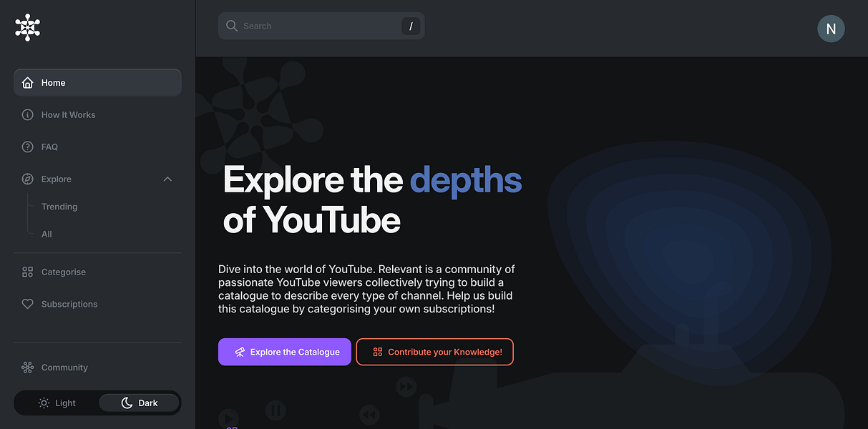868x429 pixels.
Task: Click the Dive into YouTube paragraph
Action: click(366, 290)
